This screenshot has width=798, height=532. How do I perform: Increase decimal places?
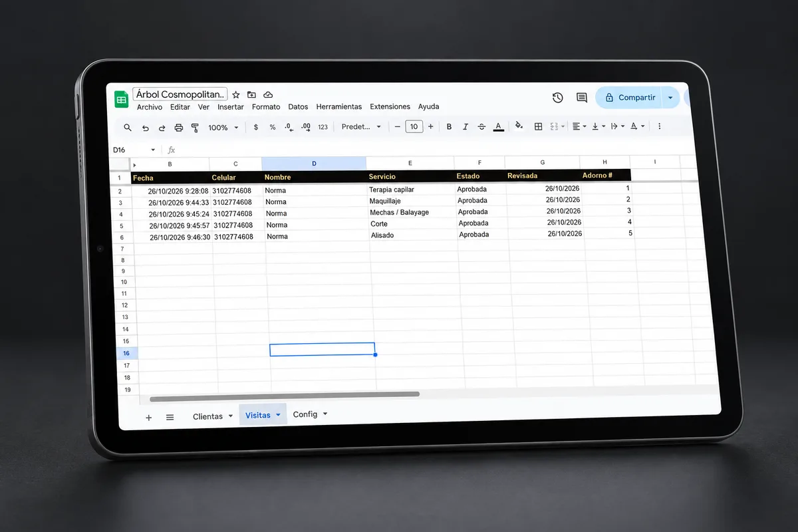tap(306, 126)
